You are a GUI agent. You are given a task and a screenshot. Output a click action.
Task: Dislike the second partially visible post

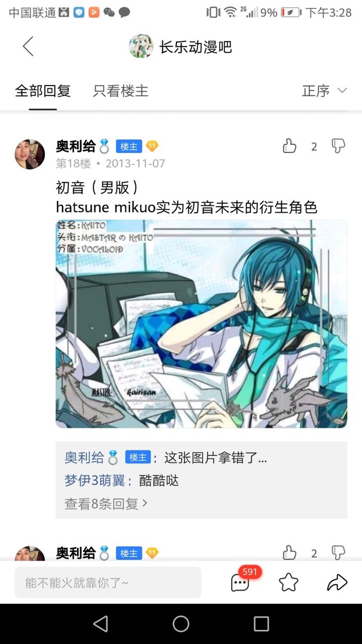(x=338, y=553)
